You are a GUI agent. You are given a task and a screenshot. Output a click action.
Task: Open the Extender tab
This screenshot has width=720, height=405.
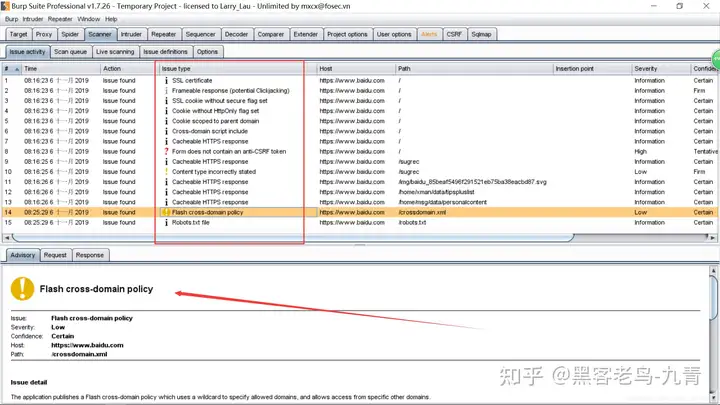pyautogui.click(x=305, y=34)
